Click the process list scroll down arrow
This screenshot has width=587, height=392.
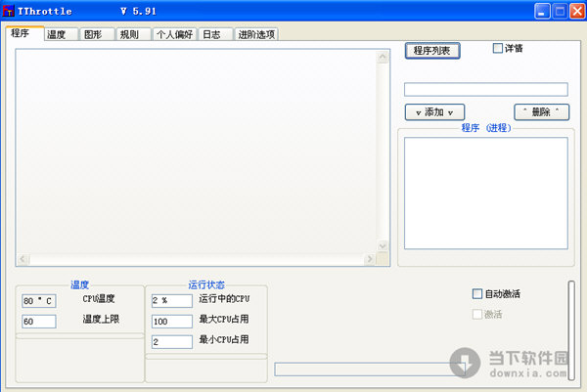[383, 246]
